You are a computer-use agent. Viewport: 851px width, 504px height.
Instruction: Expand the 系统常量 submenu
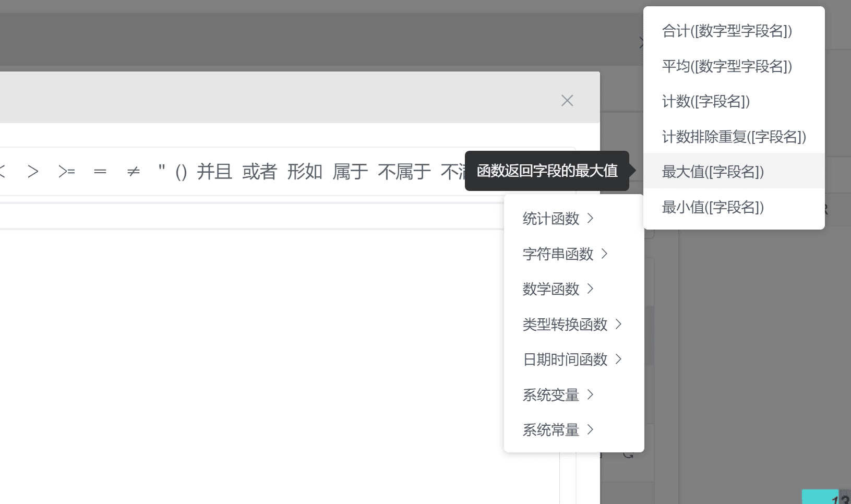click(574, 430)
